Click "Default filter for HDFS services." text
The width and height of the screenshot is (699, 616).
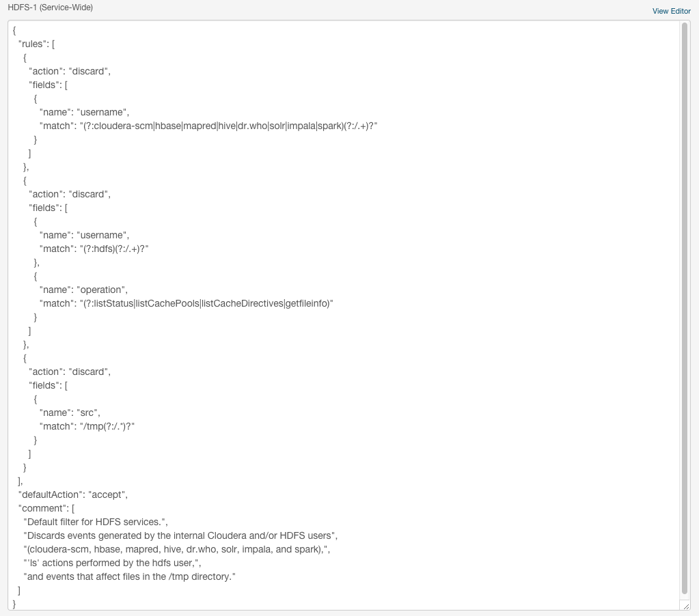[96, 522]
